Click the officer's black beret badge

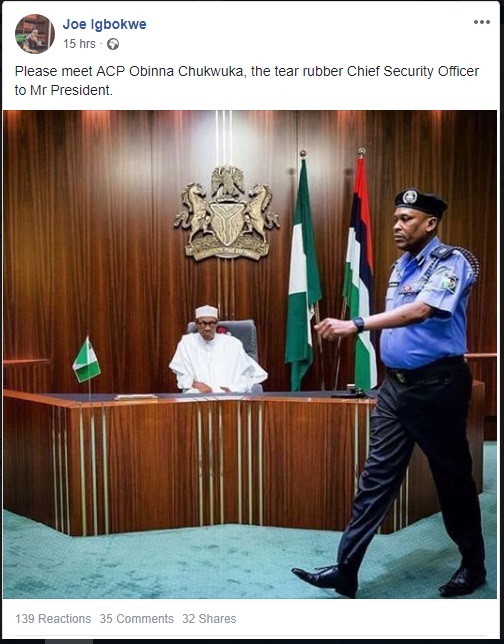tap(410, 197)
